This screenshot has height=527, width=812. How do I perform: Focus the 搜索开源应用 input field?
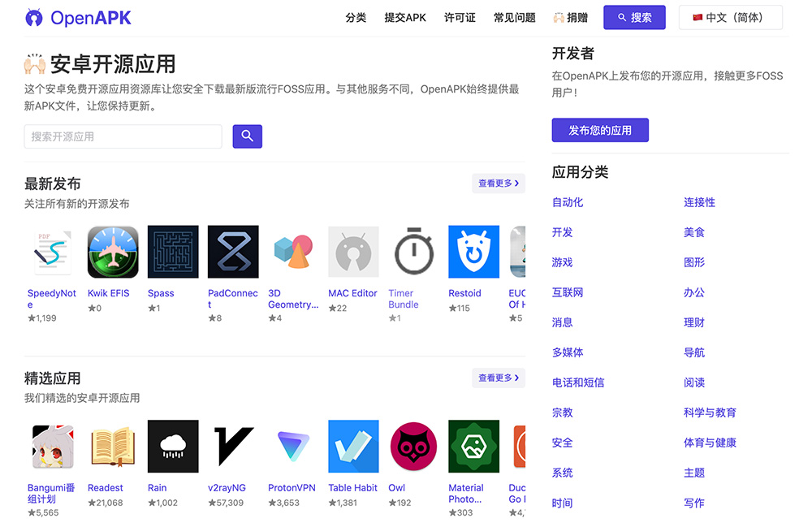(123, 136)
